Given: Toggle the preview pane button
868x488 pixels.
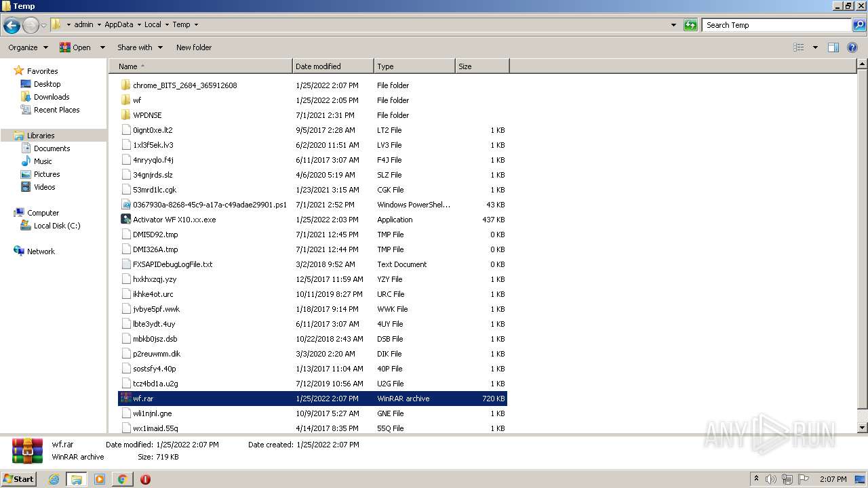Looking at the screenshot, I should coord(833,47).
